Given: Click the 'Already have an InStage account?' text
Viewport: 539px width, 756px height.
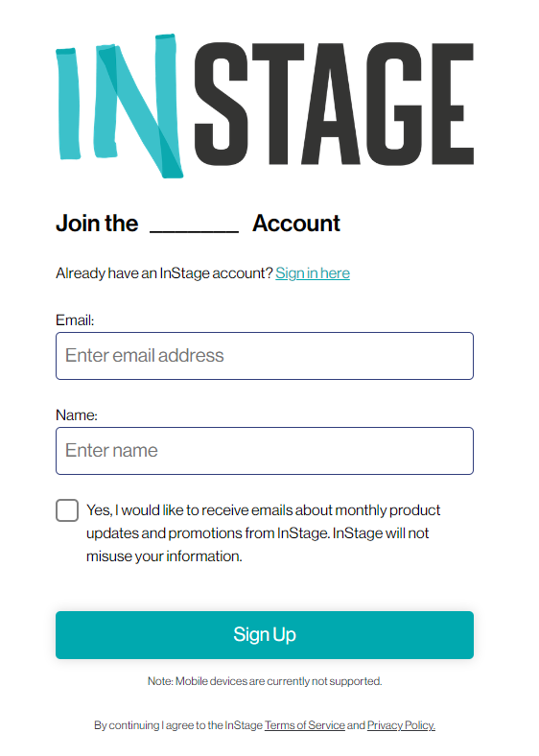Looking at the screenshot, I should click(164, 273).
